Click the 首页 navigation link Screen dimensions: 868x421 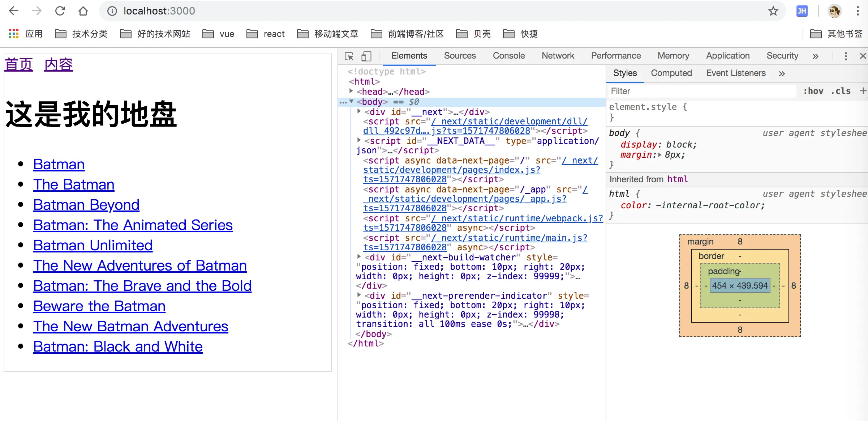[x=18, y=65]
